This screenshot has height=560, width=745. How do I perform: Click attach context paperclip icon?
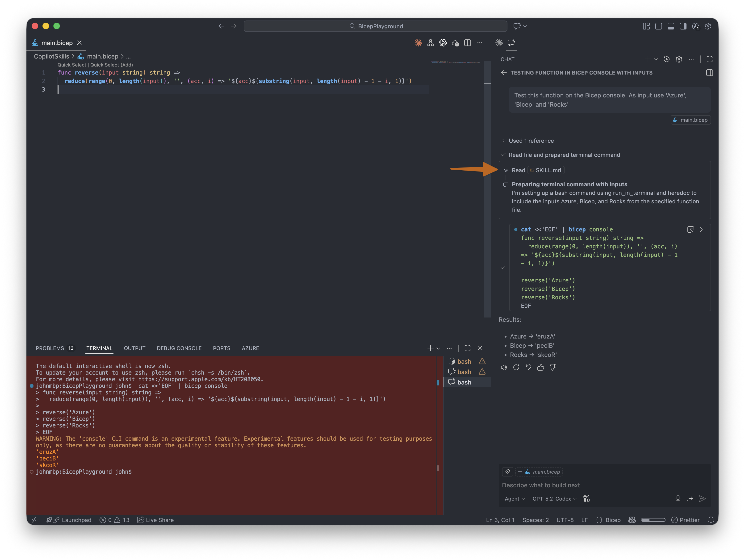coord(507,472)
